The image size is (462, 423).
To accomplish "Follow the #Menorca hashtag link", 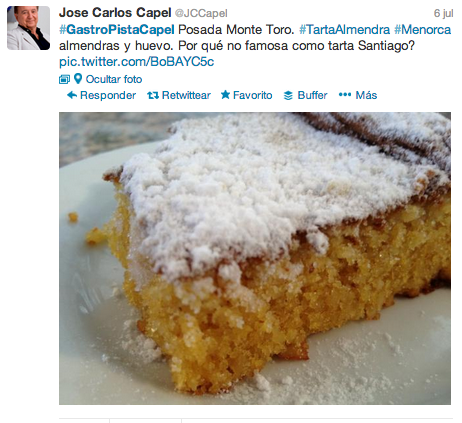I will (422, 30).
